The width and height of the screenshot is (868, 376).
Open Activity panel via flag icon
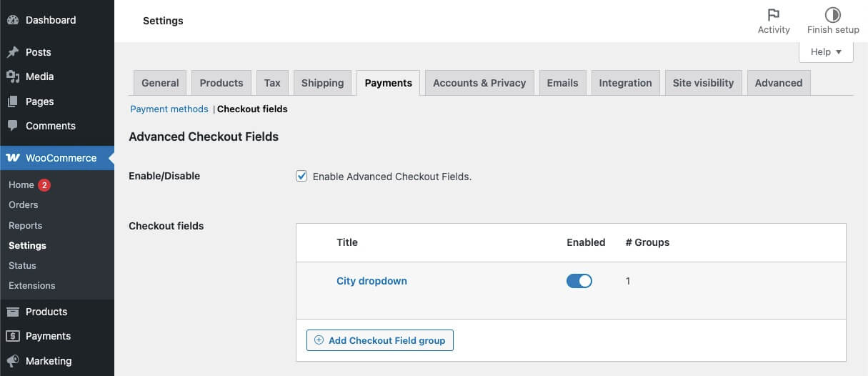[774, 15]
